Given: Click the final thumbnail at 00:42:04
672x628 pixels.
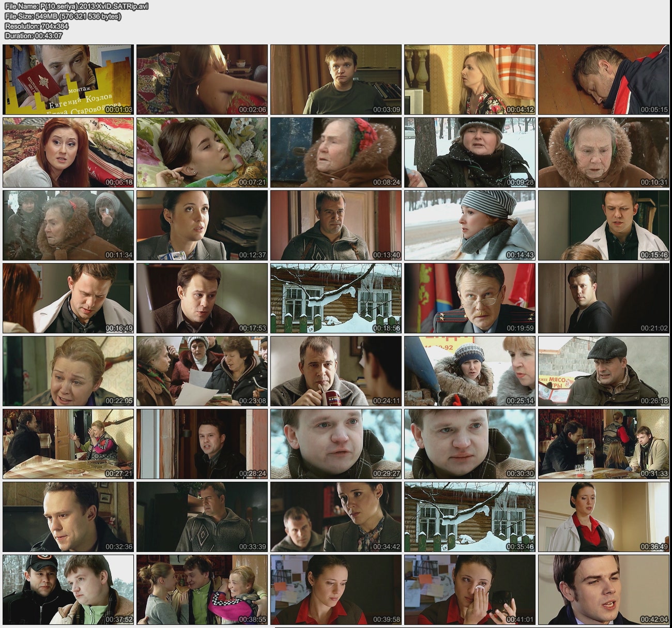Looking at the screenshot, I should point(603,590).
